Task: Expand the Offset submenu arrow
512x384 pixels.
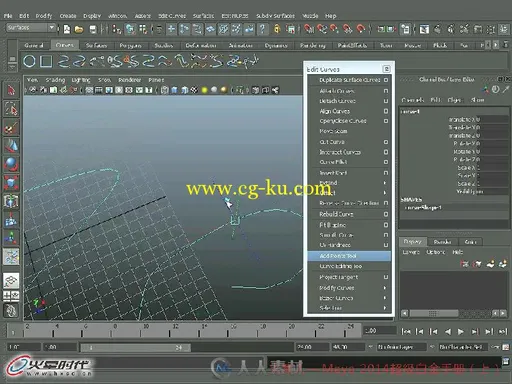Action: (x=385, y=193)
